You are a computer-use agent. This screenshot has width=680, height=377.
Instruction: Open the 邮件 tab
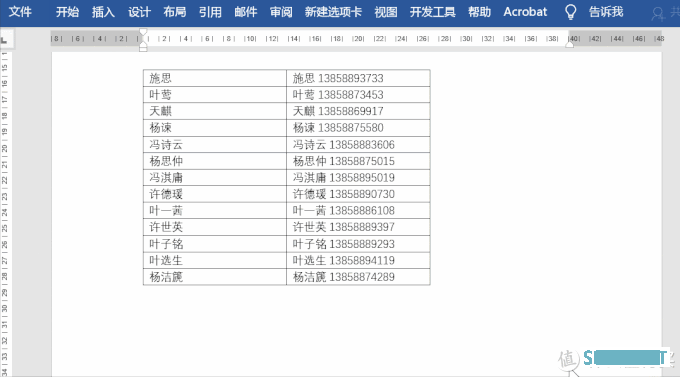click(246, 12)
